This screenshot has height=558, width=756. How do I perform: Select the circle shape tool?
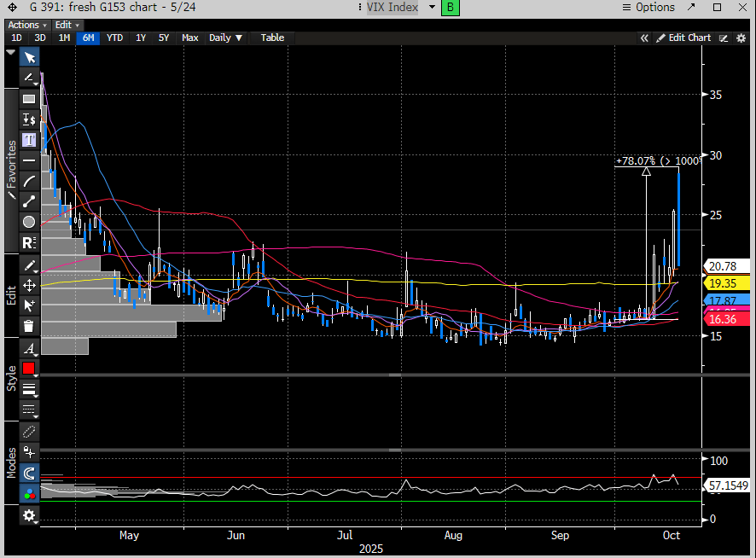pos(29,222)
